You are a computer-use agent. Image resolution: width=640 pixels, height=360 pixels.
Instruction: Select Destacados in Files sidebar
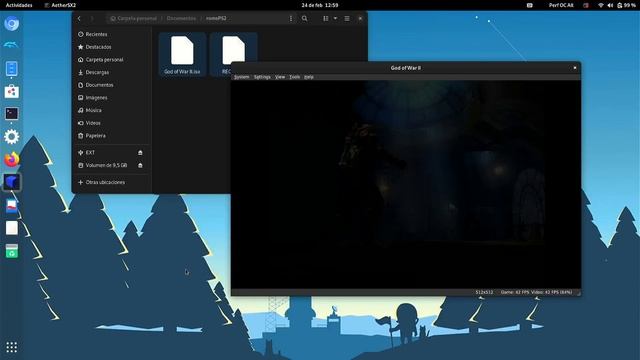pos(112,47)
